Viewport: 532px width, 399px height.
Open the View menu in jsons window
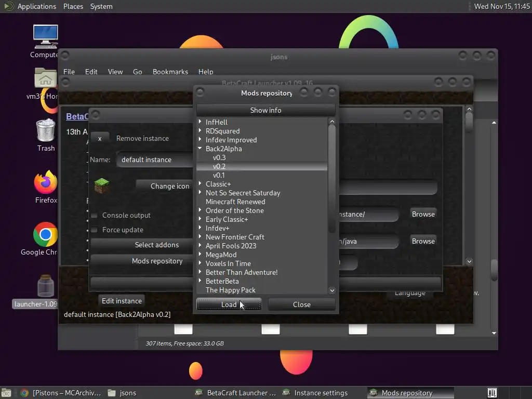[115, 72]
